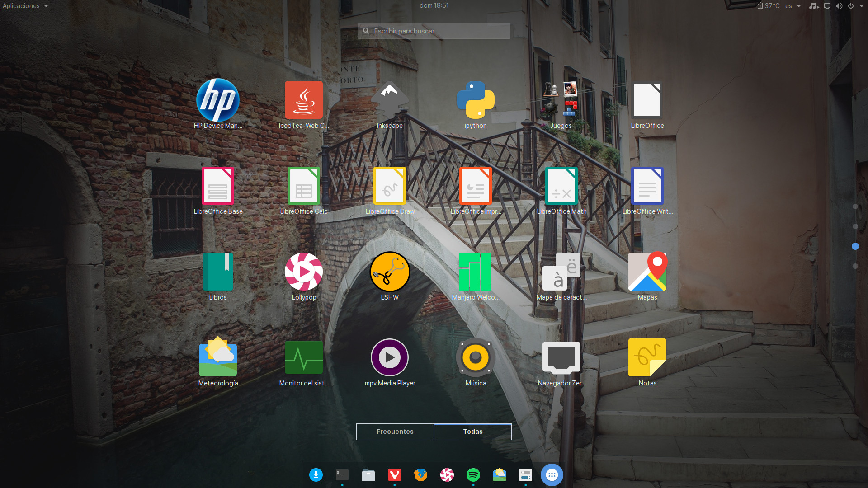Open the Mapas application

(x=647, y=272)
